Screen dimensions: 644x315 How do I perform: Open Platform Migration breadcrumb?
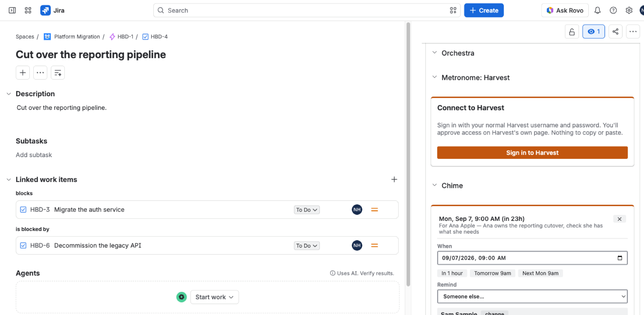coord(77,37)
